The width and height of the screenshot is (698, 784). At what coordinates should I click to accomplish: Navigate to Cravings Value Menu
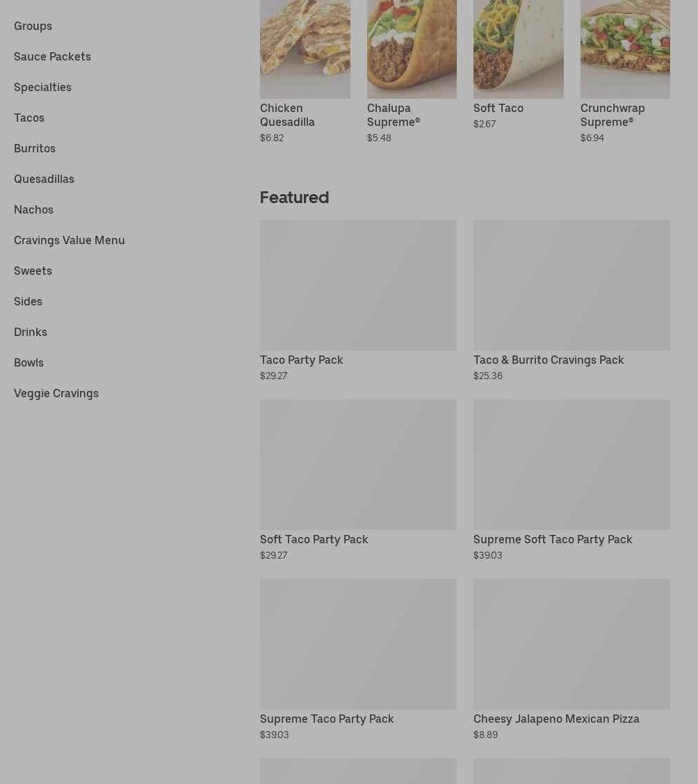pyautogui.click(x=70, y=241)
